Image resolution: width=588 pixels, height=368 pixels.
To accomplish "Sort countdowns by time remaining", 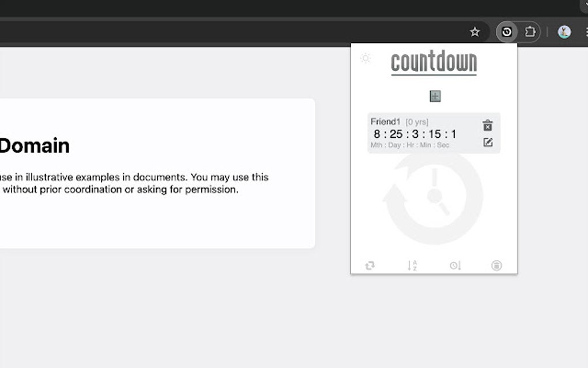I will tap(455, 265).
